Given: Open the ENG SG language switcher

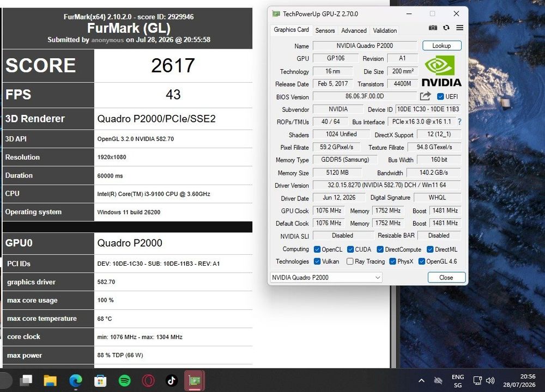Looking at the screenshot, I should click(458, 381).
